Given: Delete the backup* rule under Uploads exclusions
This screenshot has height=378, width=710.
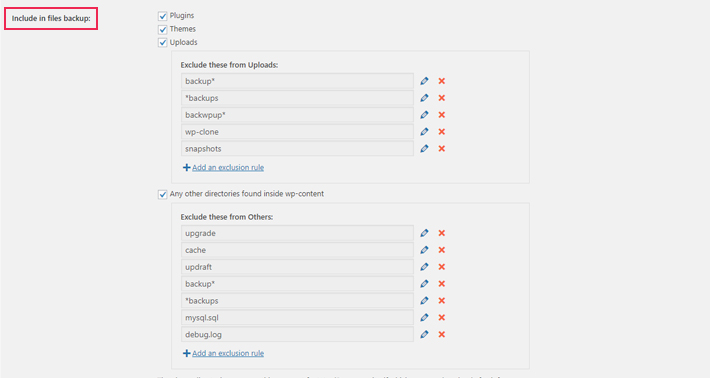Looking at the screenshot, I should point(441,81).
